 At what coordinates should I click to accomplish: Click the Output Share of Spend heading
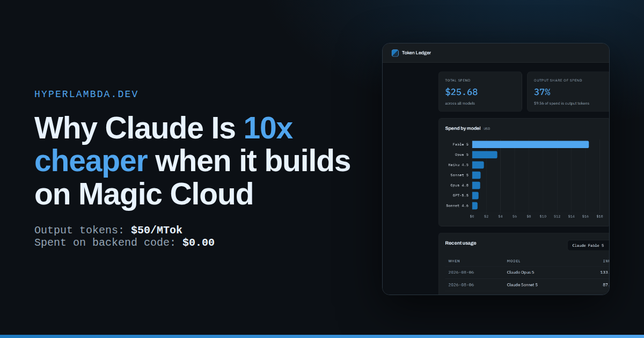[558, 80]
